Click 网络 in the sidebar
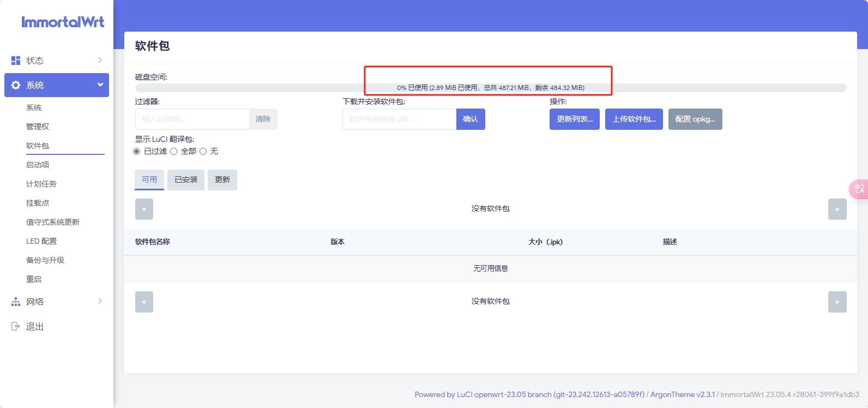 tap(35, 302)
